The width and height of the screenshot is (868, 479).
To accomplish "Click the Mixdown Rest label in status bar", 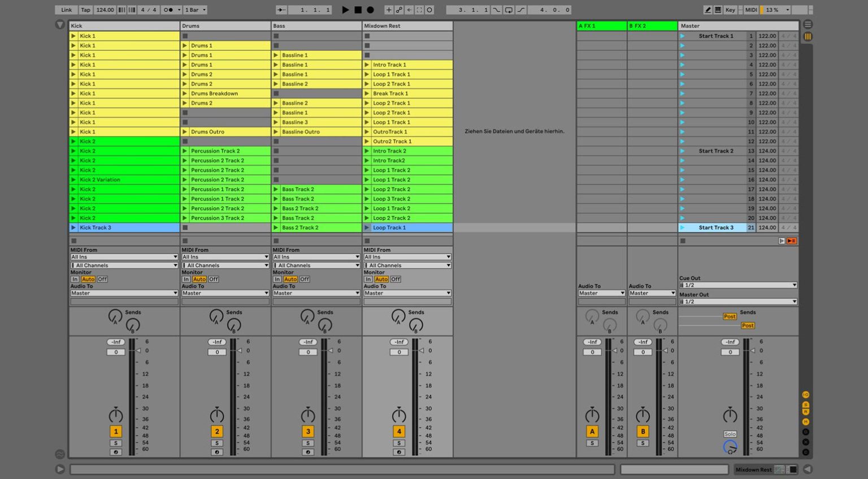I will (x=753, y=469).
